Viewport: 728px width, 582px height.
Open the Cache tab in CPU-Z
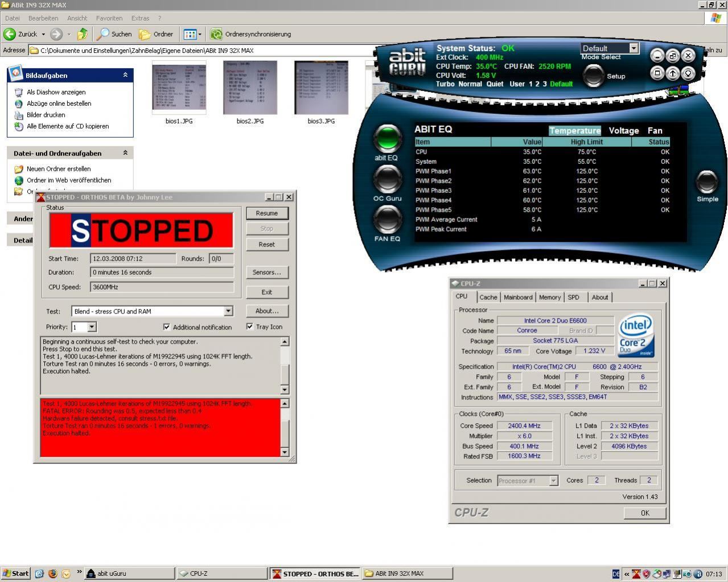(x=488, y=298)
